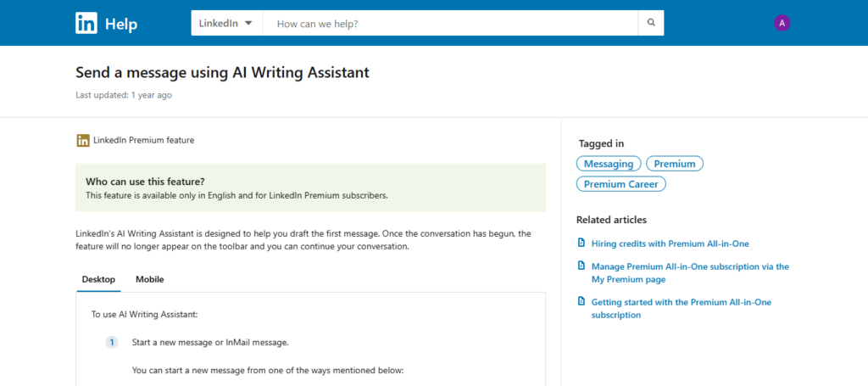Select the Messaging tag

[609, 164]
